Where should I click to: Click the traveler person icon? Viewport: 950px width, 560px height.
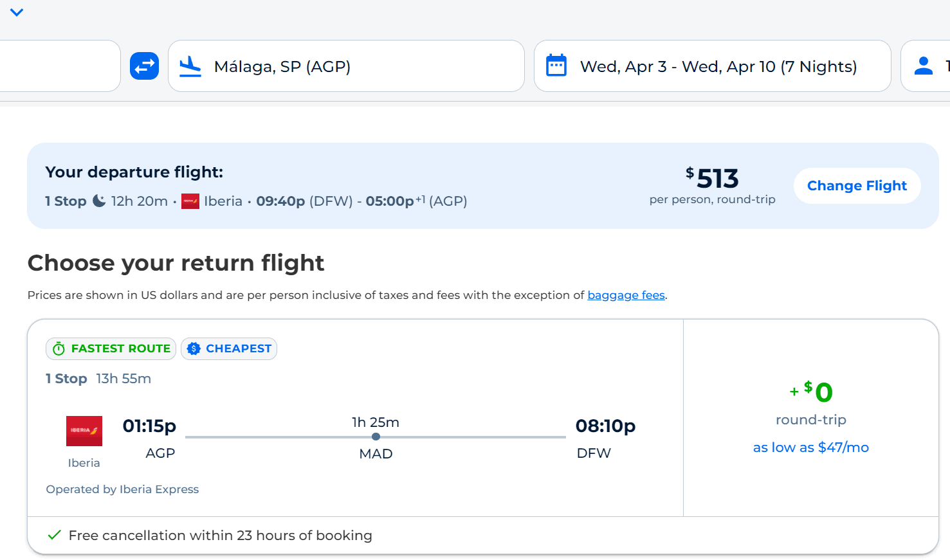924,66
